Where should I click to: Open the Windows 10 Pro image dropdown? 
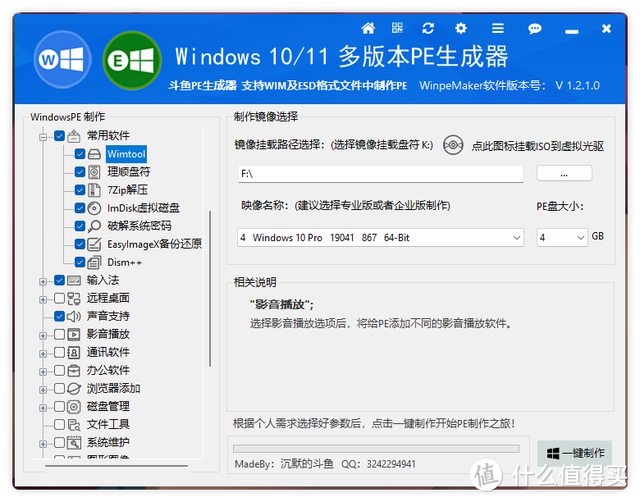coord(380,238)
